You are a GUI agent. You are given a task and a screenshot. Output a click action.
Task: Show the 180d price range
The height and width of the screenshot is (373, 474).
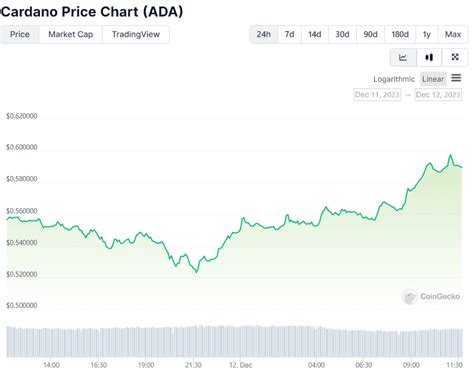coord(400,34)
